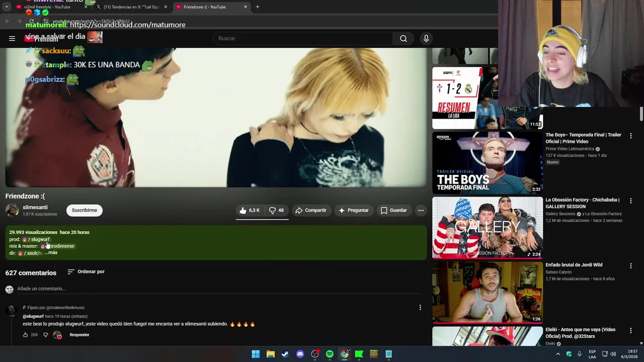Open more actions ellipsis below the video
644x362 pixels.
421,210
